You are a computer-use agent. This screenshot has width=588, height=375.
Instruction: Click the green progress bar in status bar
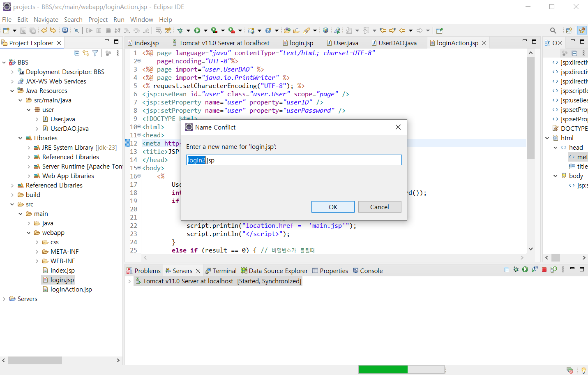(x=383, y=369)
